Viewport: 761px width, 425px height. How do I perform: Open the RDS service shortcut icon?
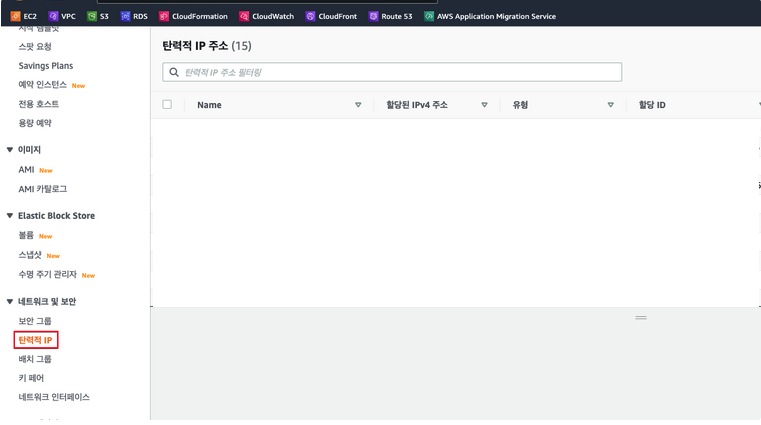125,16
